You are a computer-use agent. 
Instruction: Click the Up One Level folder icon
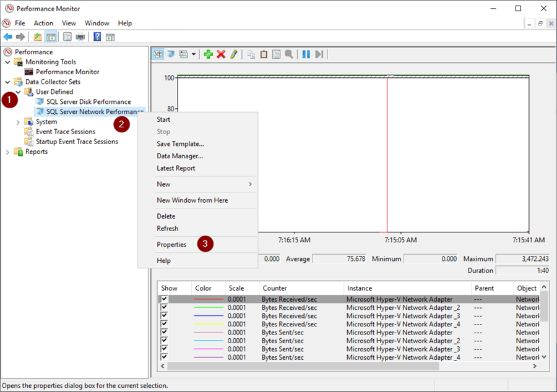37,36
